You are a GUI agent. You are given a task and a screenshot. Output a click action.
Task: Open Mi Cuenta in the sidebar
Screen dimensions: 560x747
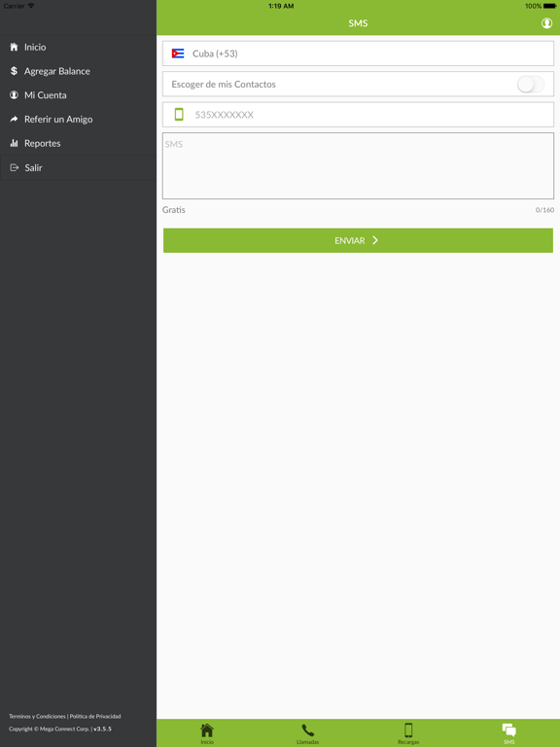coord(78,95)
